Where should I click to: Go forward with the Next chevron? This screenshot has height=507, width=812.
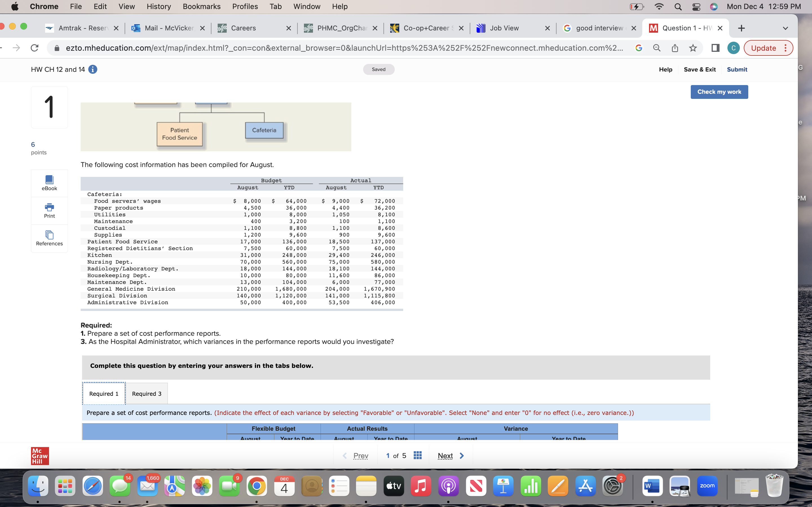tap(462, 456)
